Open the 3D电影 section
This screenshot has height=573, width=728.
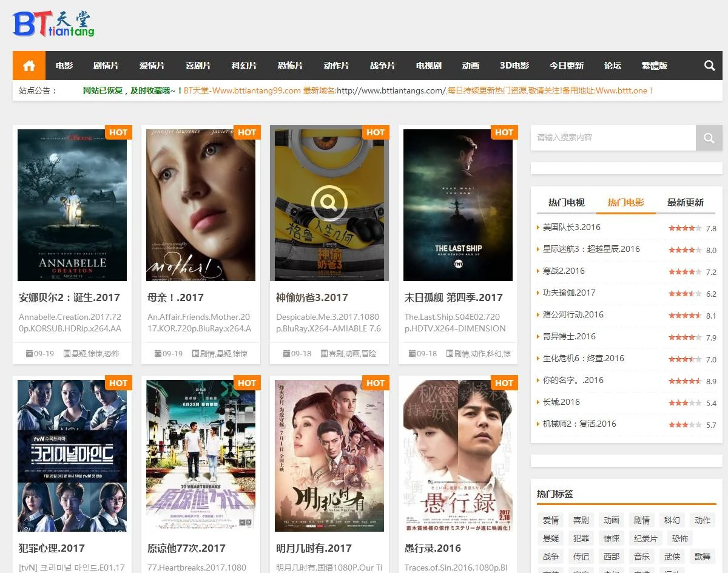(514, 66)
